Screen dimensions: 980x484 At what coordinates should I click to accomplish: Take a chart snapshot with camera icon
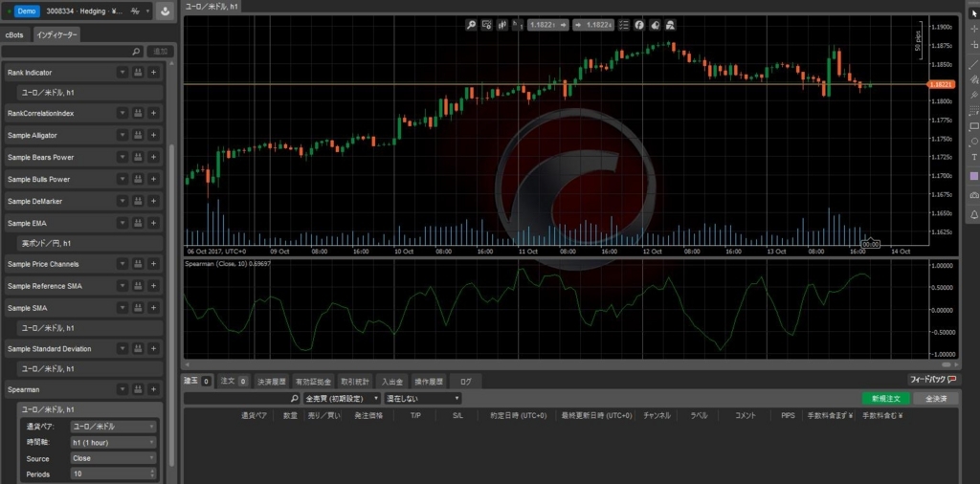(x=973, y=195)
